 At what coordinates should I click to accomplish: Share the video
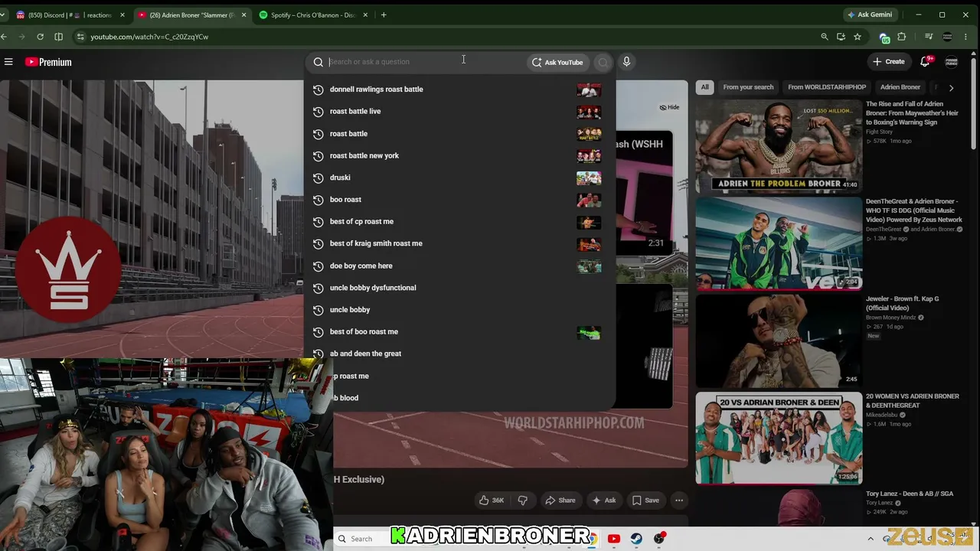(x=560, y=500)
